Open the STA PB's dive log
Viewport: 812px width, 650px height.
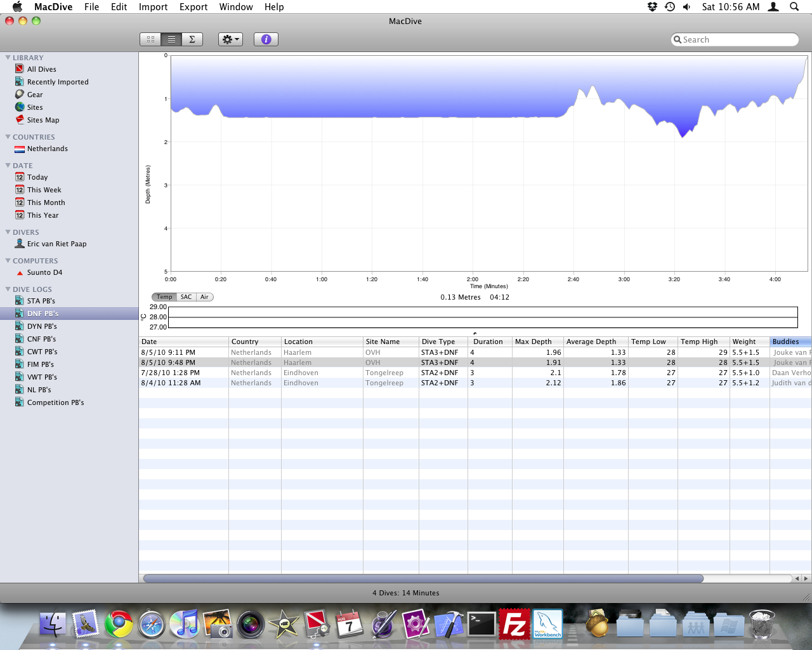(41, 301)
